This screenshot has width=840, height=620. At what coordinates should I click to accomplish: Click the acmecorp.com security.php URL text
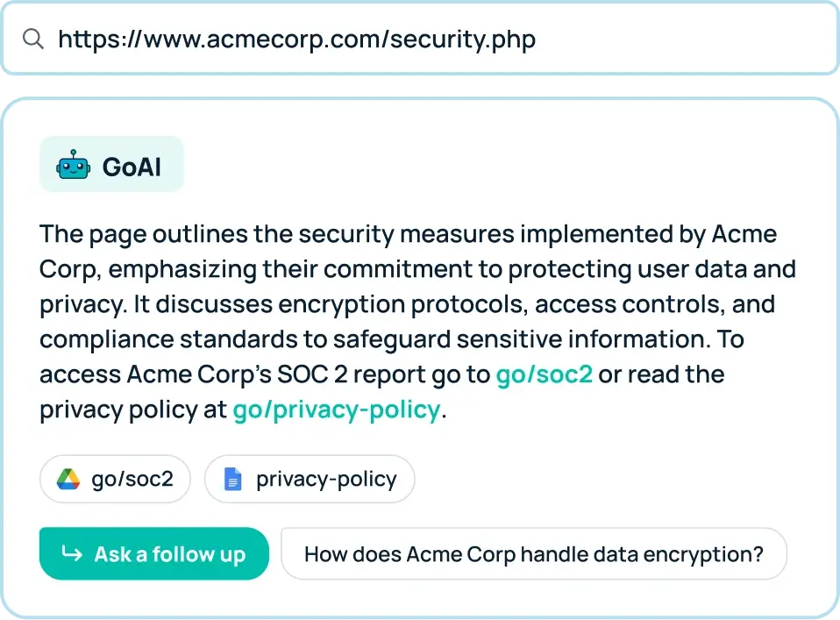296,39
